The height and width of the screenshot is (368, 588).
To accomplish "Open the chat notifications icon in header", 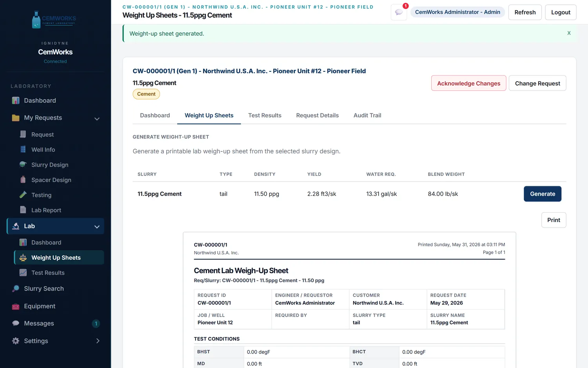I will [x=399, y=12].
